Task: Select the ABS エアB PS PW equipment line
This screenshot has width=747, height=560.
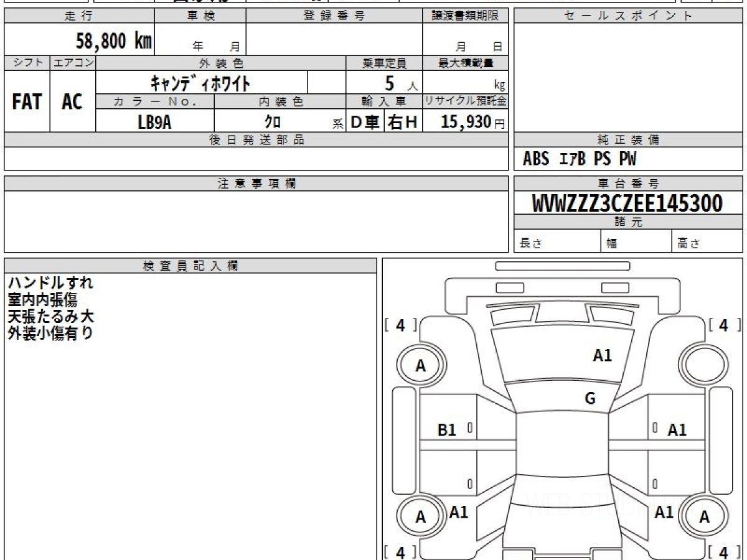Action: 580,159
